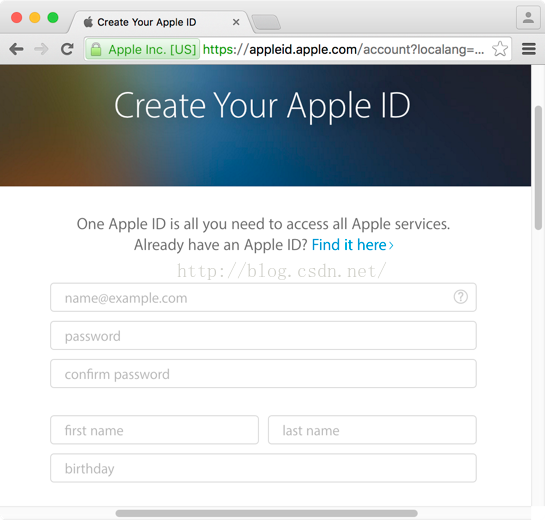Click the text 'Already have an Apple ID?'
The height and width of the screenshot is (520, 545).
pos(221,245)
